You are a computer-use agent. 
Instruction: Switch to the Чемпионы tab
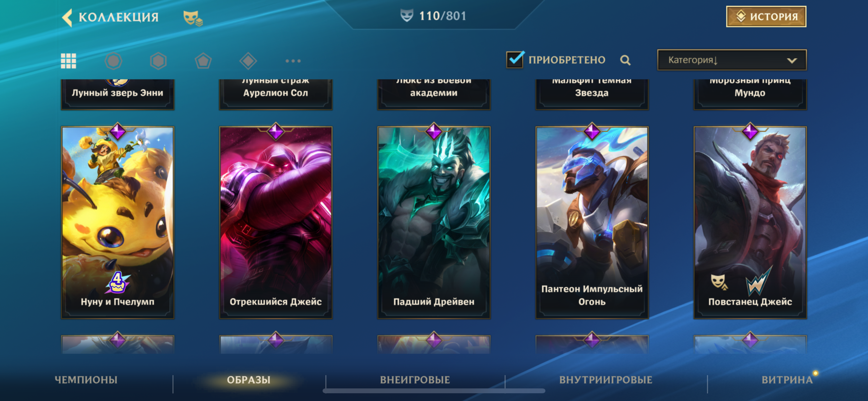(x=86, y=380)
